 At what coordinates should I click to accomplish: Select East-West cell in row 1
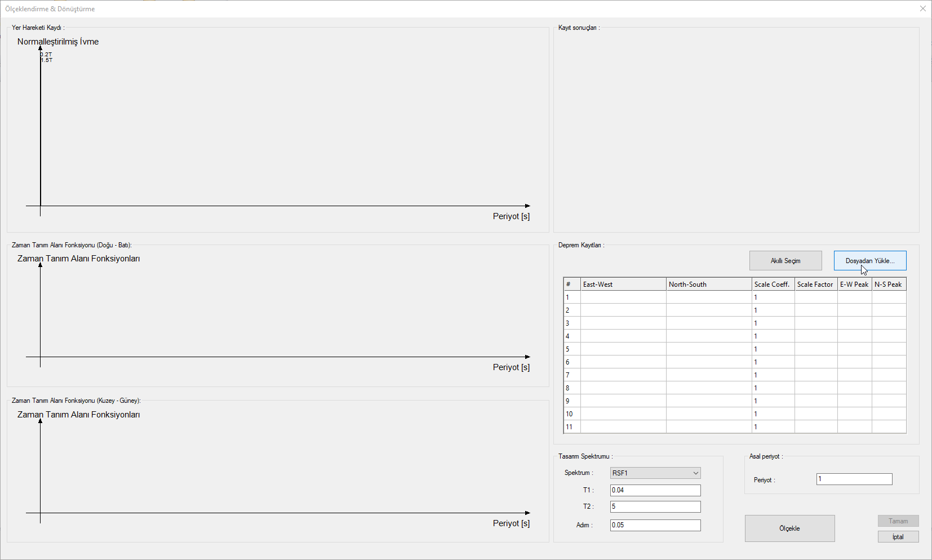623,297
